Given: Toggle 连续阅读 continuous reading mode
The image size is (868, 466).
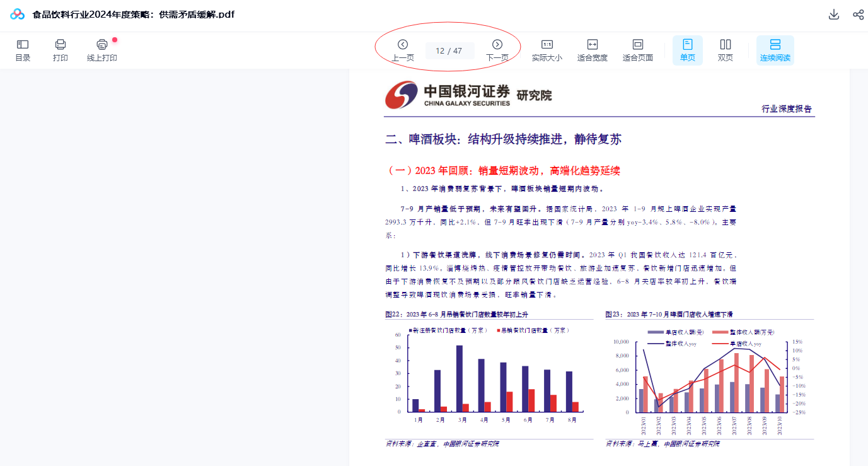Looking at the screenshot, I should pos(775,50).
